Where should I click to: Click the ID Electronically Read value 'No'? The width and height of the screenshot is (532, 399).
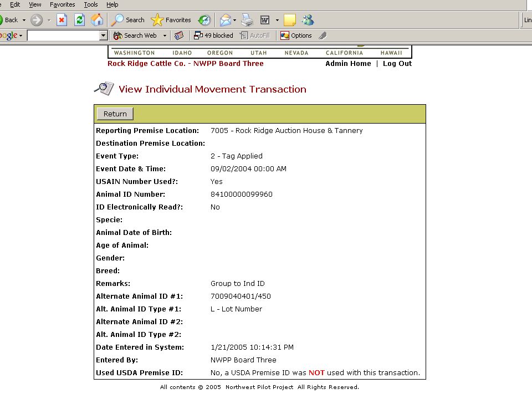pos(215,207)
